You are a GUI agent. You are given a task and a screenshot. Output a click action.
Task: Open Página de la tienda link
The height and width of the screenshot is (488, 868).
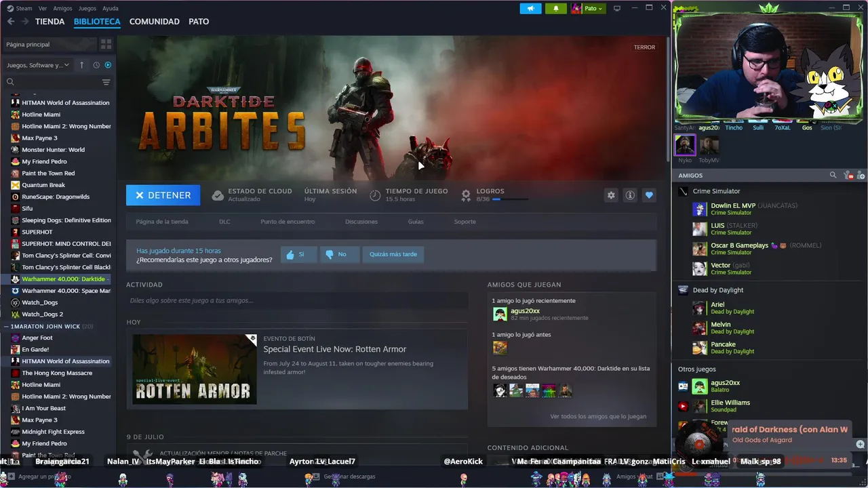coord(162,222)
